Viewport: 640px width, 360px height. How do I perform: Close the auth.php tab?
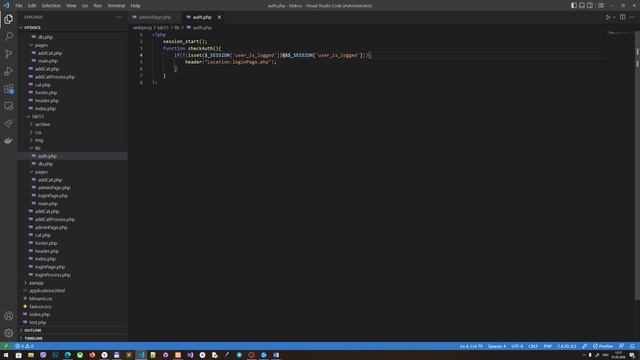click(x=219, y=17)
